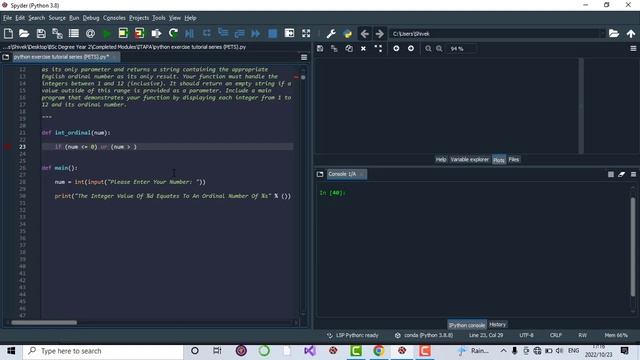Open the File menu
Screen dimensions: 640x360
[x=7, y=18]
